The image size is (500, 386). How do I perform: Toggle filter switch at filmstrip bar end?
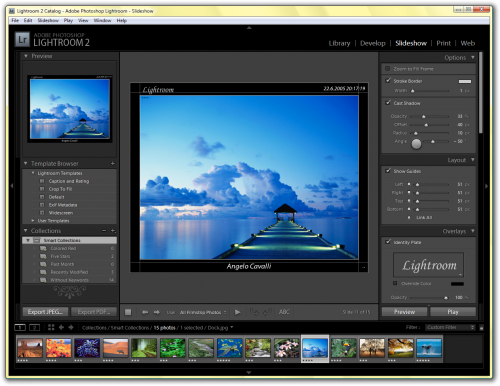[481, 328]
